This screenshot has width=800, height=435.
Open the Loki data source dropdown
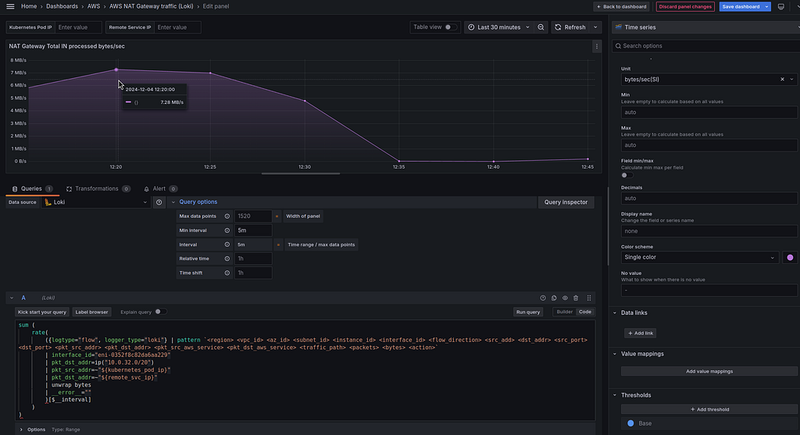(95, 202)
